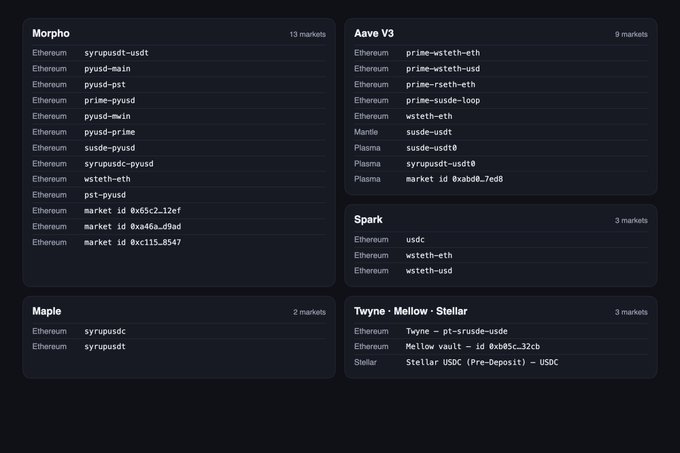The image size is (680, 453).
Task: Click the Spark card heading
Action: pyautogui.click(x=368, y=220)
